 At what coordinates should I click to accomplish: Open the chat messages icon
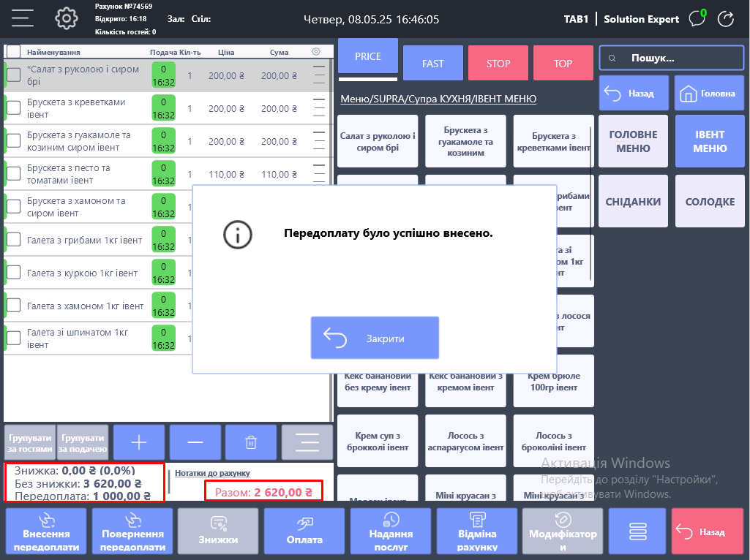[x=697, y=19]
